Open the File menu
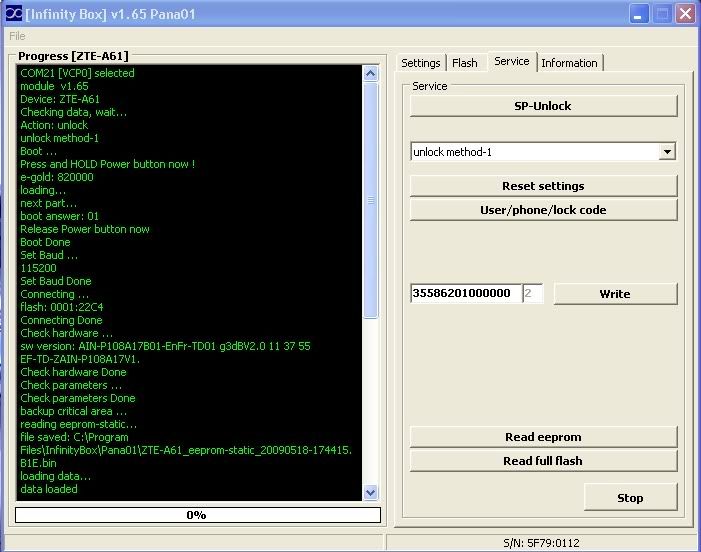The image size is (701, 552). [17, 36]
